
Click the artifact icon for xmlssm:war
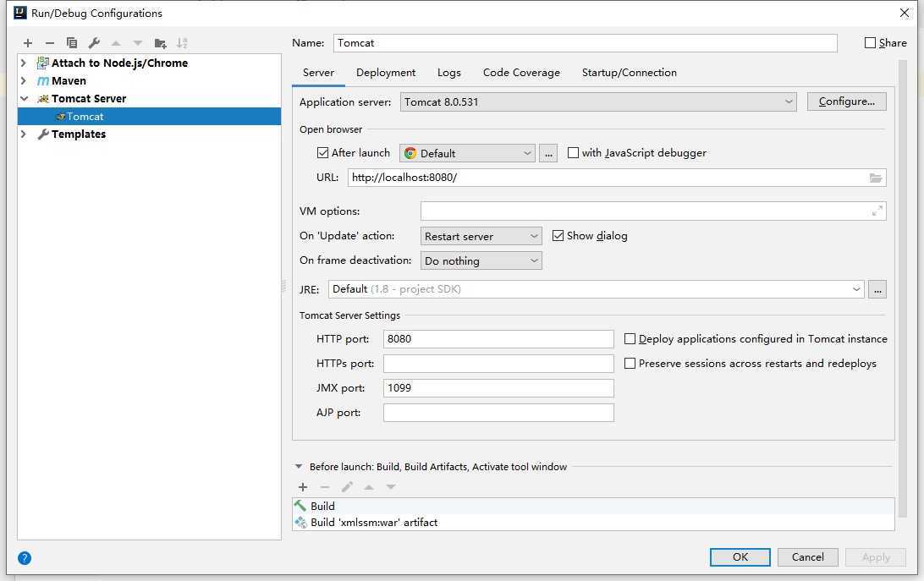coord(300,523)
